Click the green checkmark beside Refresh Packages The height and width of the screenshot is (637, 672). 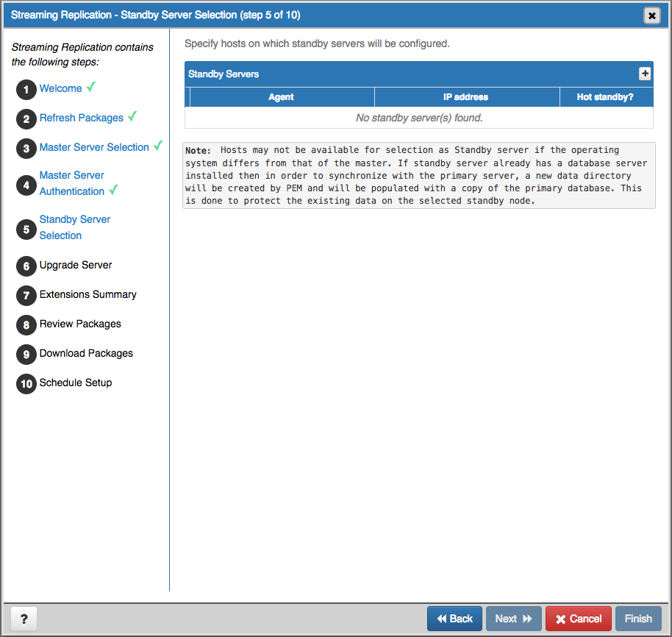pyautogui.click(x=132, y=116)
